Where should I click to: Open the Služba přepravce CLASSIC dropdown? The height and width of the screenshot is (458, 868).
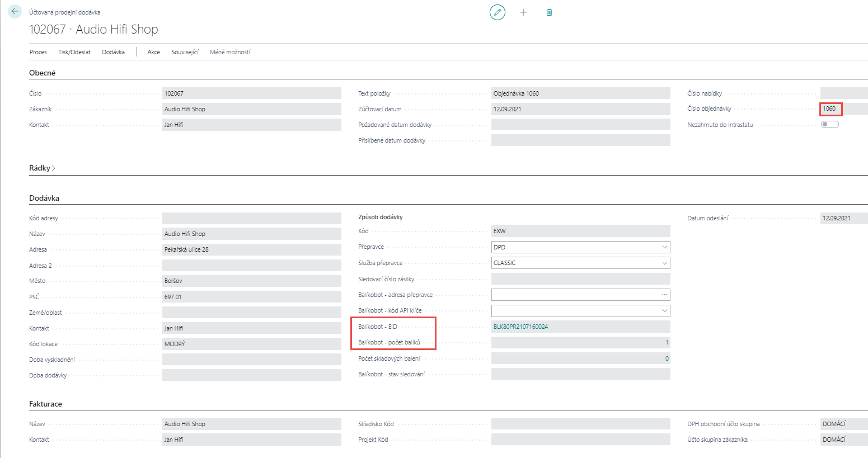[x=664, y=263]
